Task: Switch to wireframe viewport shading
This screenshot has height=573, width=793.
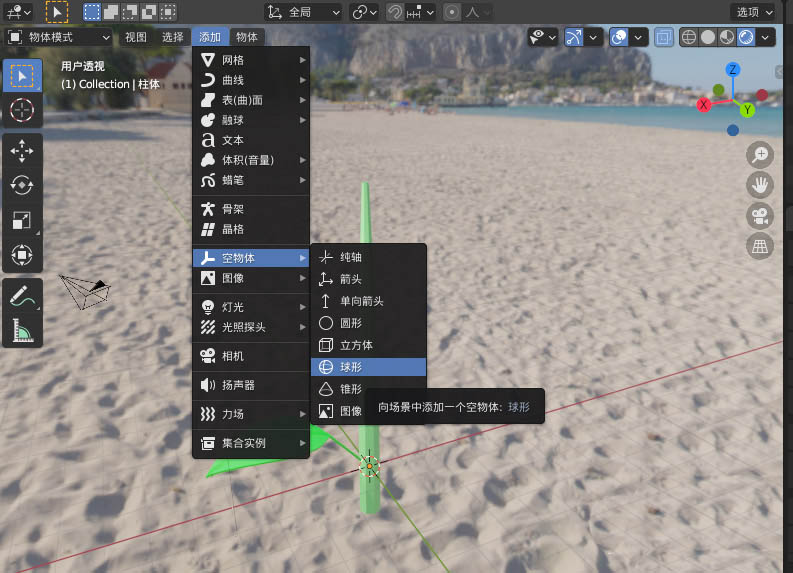Action: [689, 37]
